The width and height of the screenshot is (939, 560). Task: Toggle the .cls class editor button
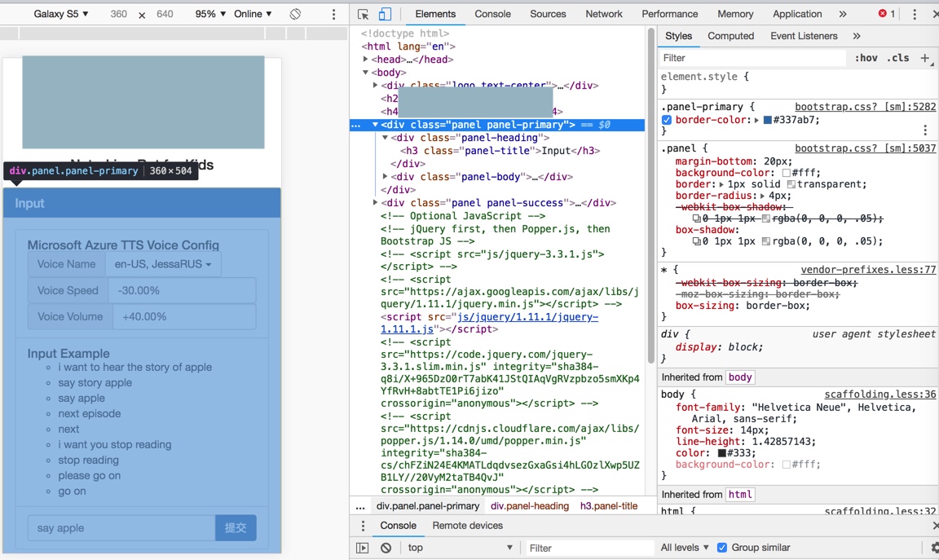(897, 58)
